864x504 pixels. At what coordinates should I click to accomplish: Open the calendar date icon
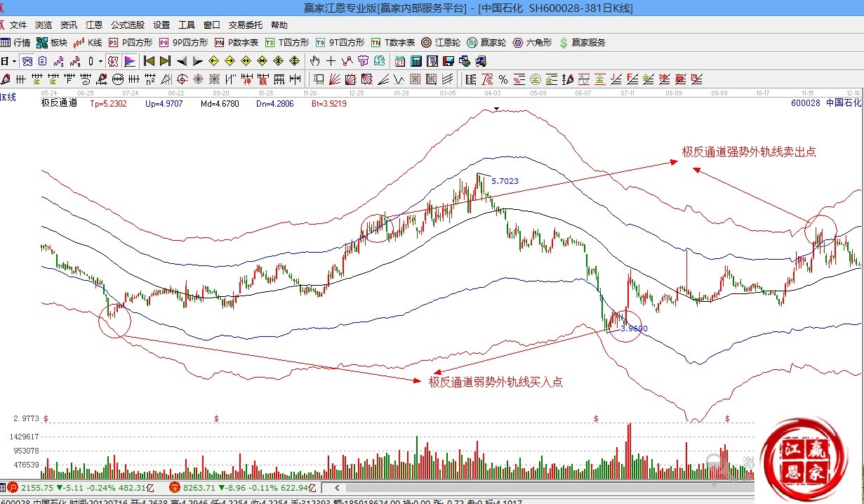click(399, 61)
